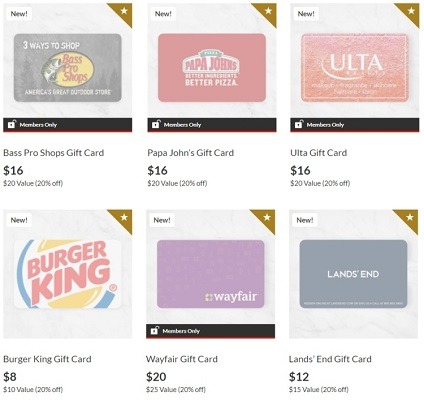Image resolution: width=424 pixels, height=400 pixels.
Task: Click the gold star badge on Papa John's card
Action: [268, 11]
